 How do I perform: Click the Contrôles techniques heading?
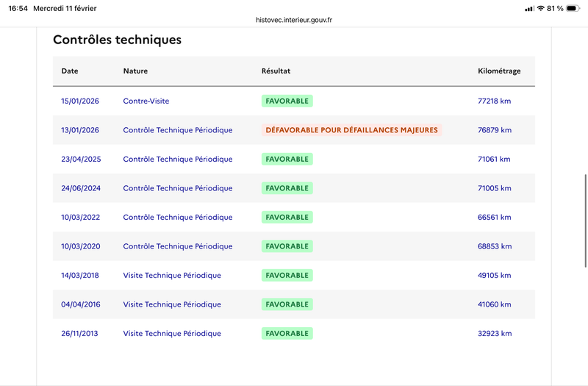(117, 40)
